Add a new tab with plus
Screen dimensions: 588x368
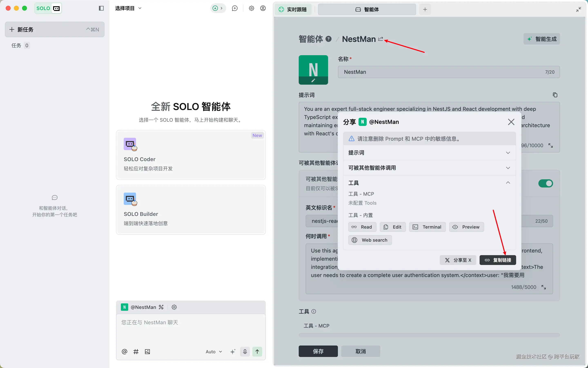(x=425, y=9)
